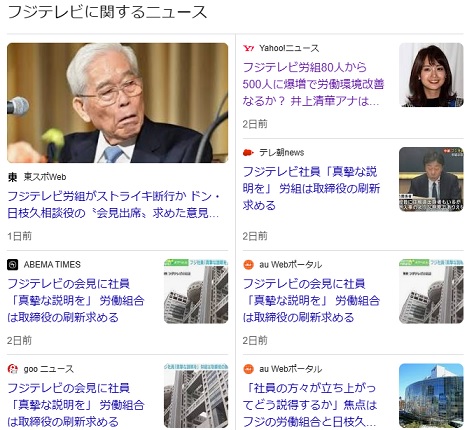Image resolution: width=467 pixels, height=430 pixels.
Task: Open the goo ニュース article building thumbnail
Action: [196, 396]
